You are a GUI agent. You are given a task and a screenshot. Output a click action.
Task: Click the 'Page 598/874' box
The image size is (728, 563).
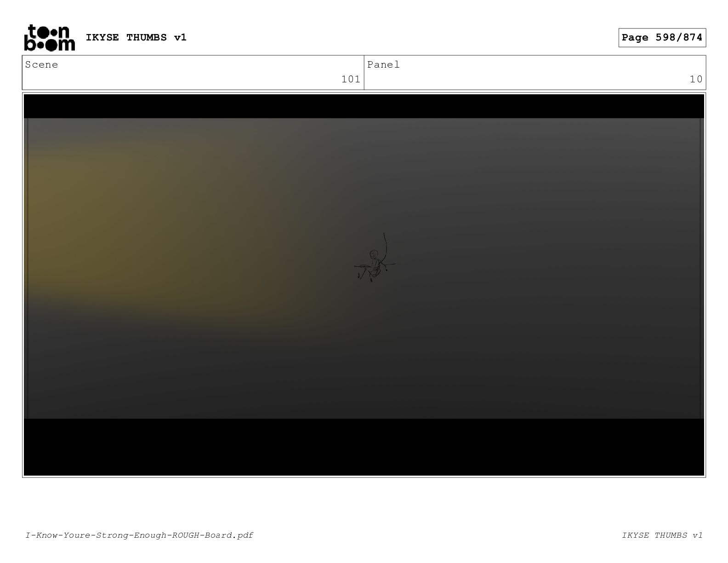pyautogui.click(x=662, y=38)
